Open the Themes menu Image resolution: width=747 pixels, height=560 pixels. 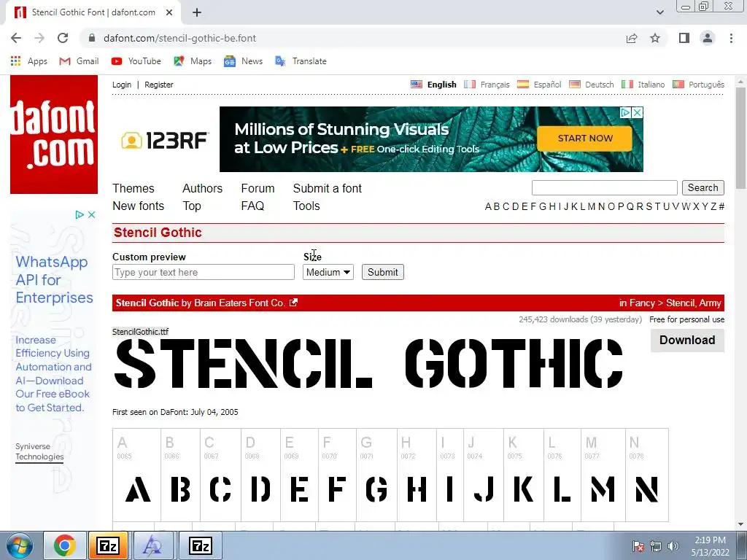click(133, 188)
